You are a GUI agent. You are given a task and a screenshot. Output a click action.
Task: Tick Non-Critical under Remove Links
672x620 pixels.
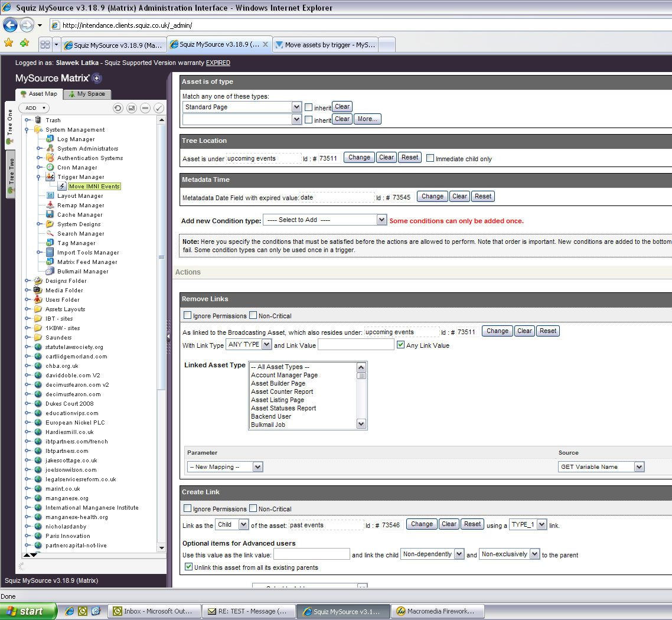click(253, 315)
